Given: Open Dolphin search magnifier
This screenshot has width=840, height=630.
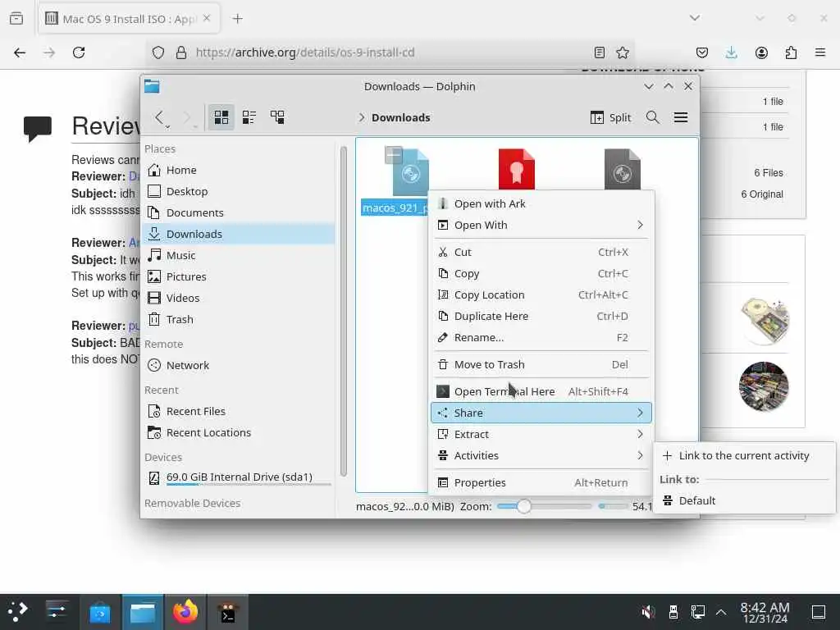Looking at the screenshot, I should [652, 117].
